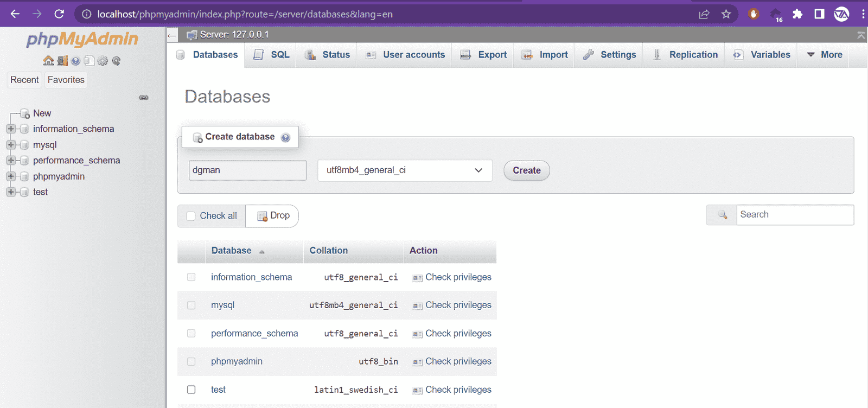The width and height of the screenshot is (868, 408).
Task: Sort by Database column header
Action: [x=231, y=251]
